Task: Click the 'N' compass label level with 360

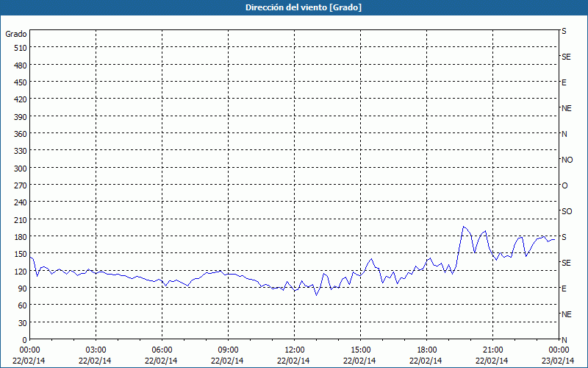Action: (x=564, y=134)
